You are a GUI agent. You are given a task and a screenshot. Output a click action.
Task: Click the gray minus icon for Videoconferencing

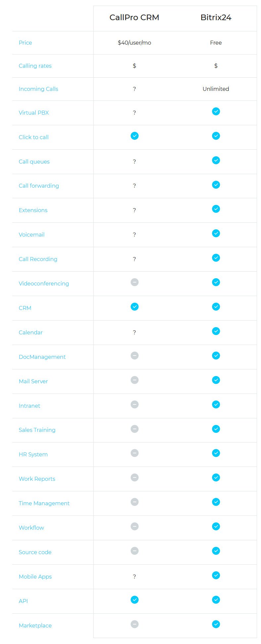134,282
